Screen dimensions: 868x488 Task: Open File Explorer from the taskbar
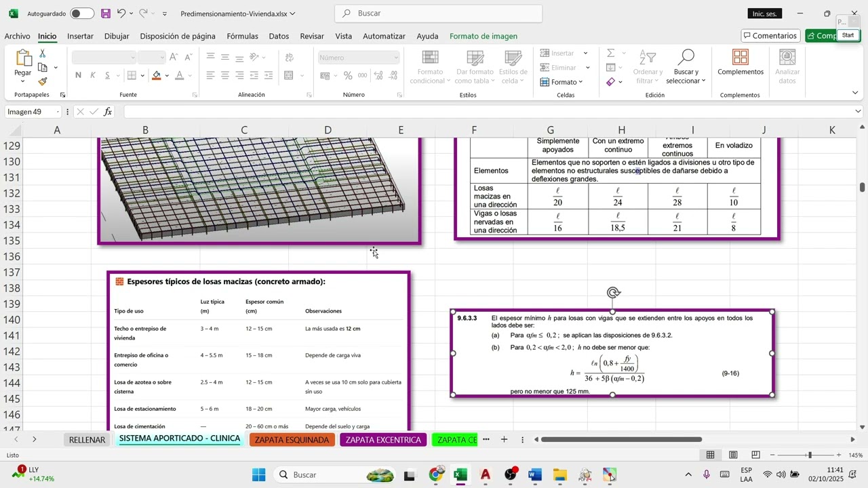(559, 474)
